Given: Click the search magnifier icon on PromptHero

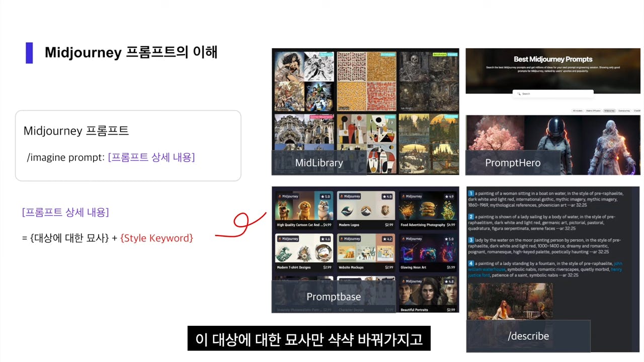Looking at the screenshot, I should pyautogui.click(x=519, y=94).
